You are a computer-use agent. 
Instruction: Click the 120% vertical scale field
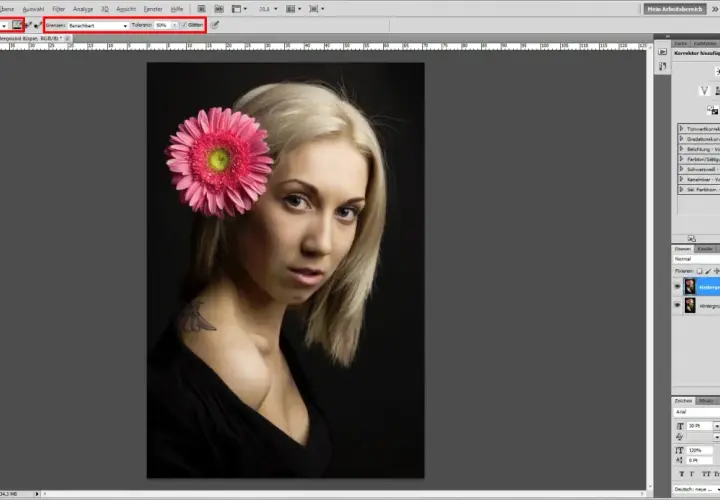coord(700,450)
